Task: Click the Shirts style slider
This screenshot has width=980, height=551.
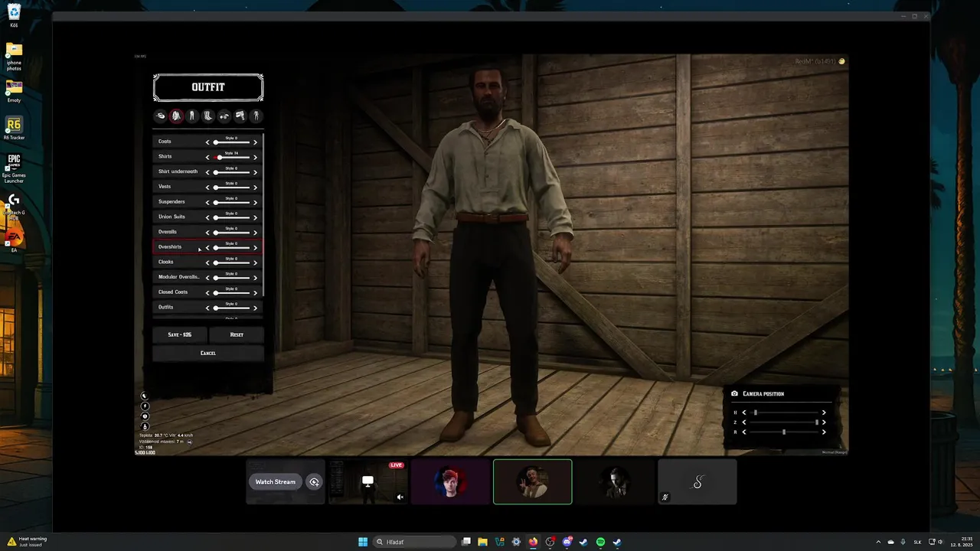Action: coord(231,158)
